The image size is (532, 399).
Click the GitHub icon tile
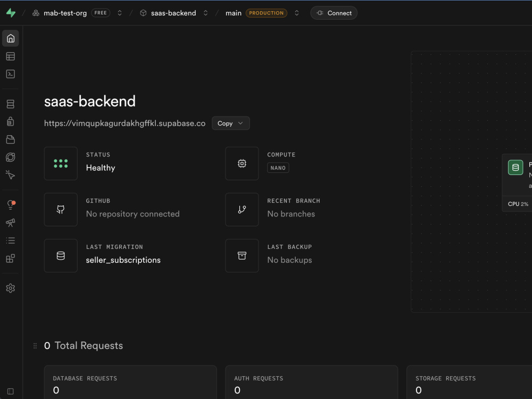(x=61, y=210)
